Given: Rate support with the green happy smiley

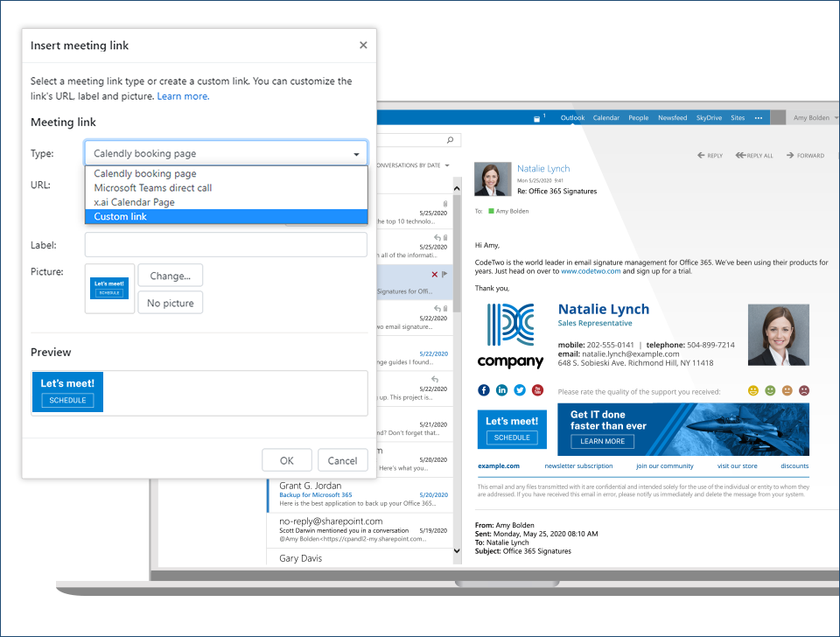Looking at the screenshot, I should pyautogui.click(x=769, y=390).
